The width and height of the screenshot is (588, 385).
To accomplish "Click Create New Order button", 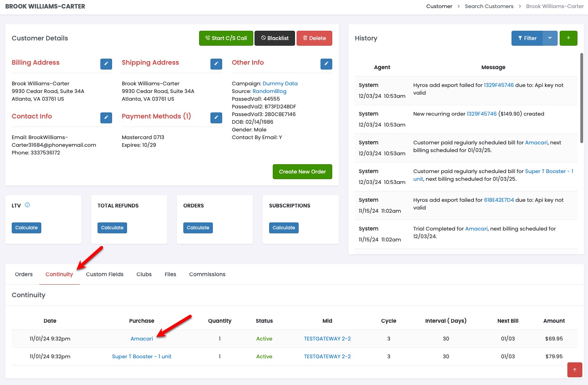I will (x=302, y=171).
